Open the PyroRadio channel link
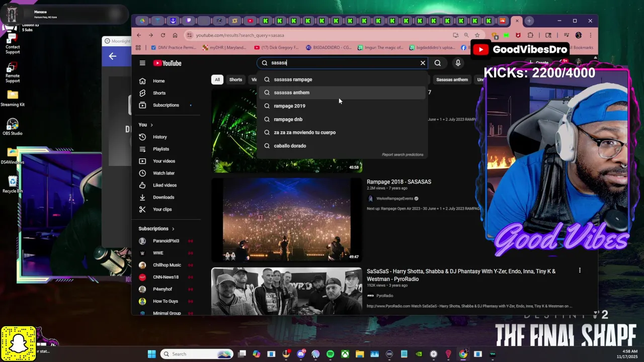This screenshot has width=644, height=362. (x=385, y=296)
